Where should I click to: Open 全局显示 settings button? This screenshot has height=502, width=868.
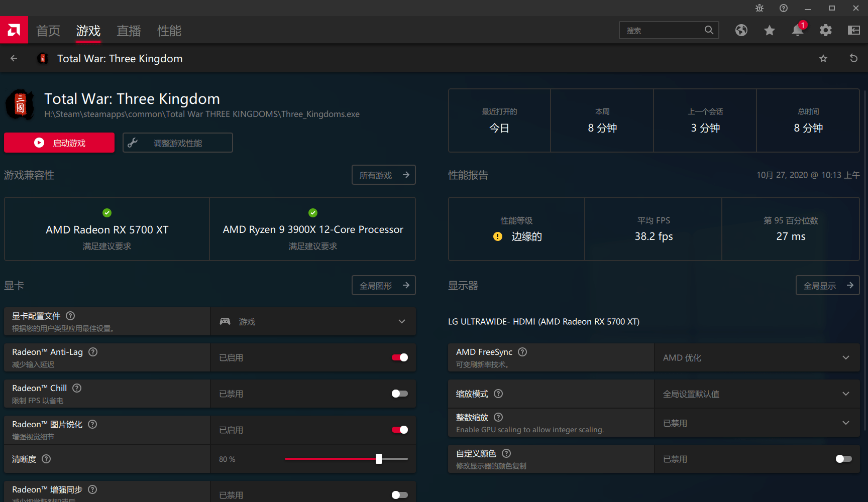(x=828, y=285)
